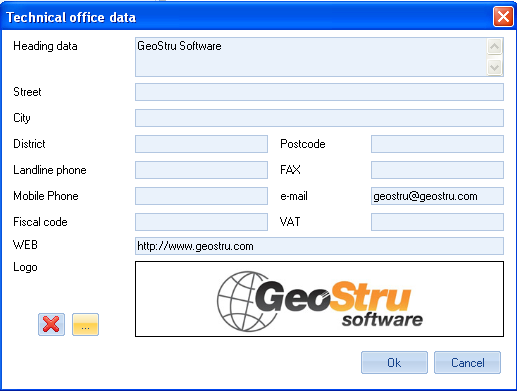517x391 pixels.
Task: Select the Street input field
Action: tap(319, 92)
